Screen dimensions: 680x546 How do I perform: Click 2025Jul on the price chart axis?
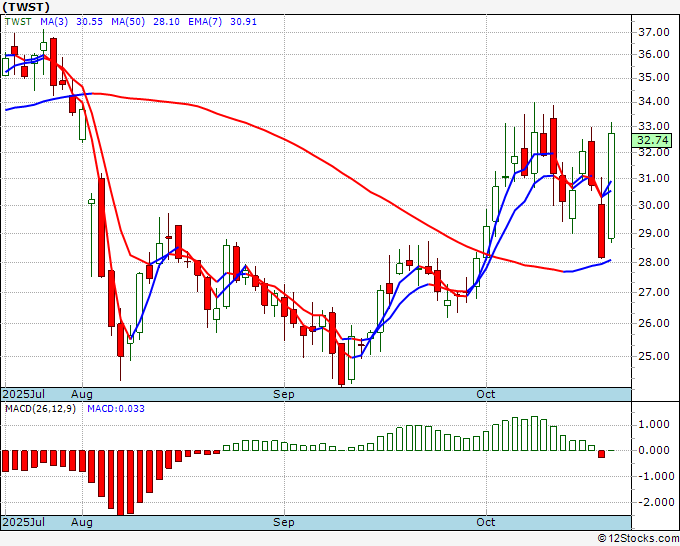click(24, 394)
